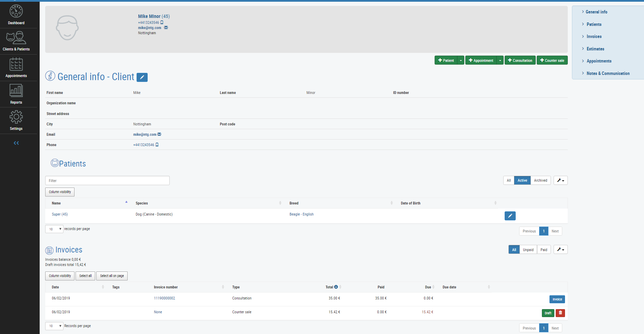Open the Reports section
Viewport: 644px width, 334px height.
(x=16, y=94)
